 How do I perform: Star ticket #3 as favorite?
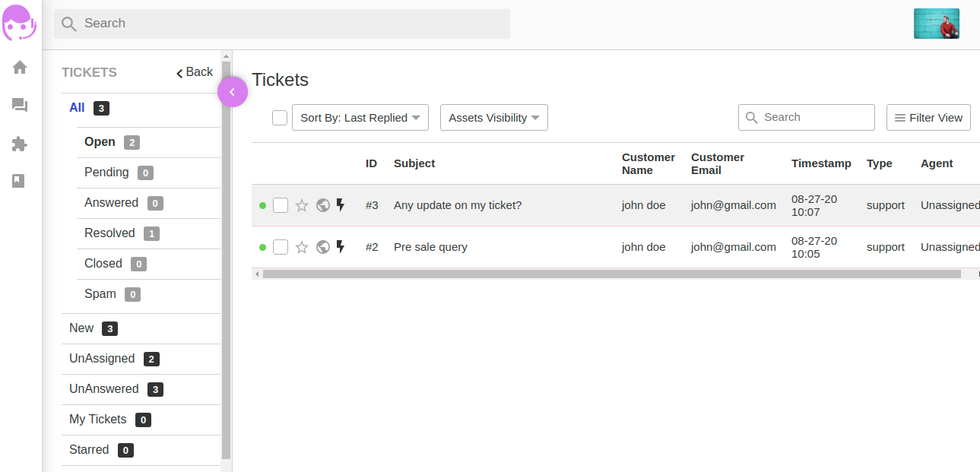click(301, 204)
